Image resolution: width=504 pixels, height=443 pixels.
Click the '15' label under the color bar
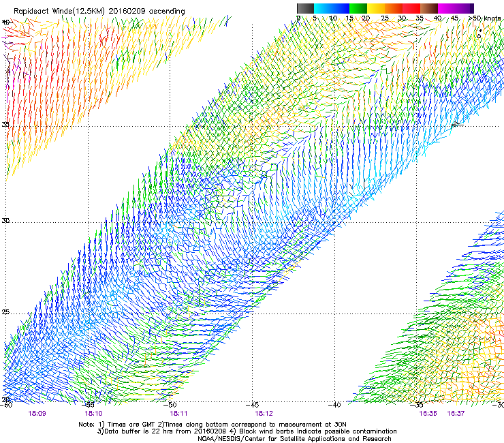coord(349,18)
